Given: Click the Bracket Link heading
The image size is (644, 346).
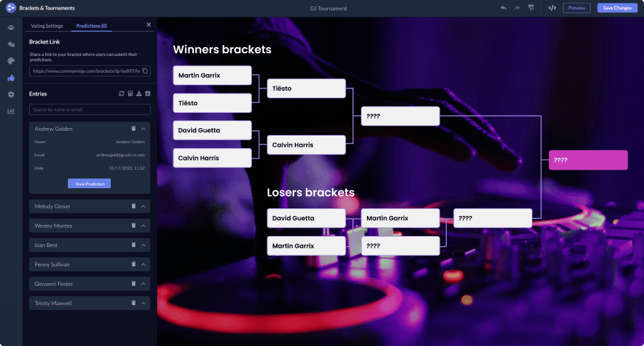Looking at the screenshot, I should point(44,42).
